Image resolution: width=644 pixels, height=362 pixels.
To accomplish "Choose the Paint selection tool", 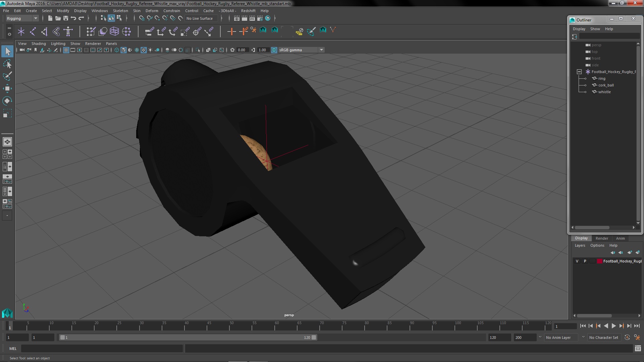I will tap(7, 76).
